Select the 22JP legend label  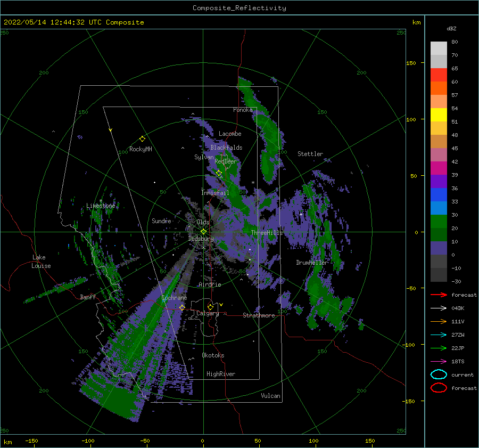pyautogui.click(x=458, y=348)
